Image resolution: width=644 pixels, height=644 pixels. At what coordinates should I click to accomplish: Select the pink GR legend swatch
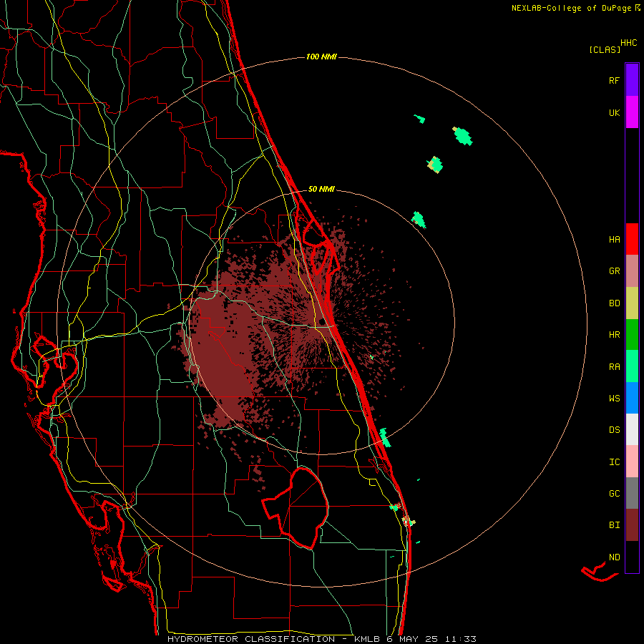click(x=632, y=271)
